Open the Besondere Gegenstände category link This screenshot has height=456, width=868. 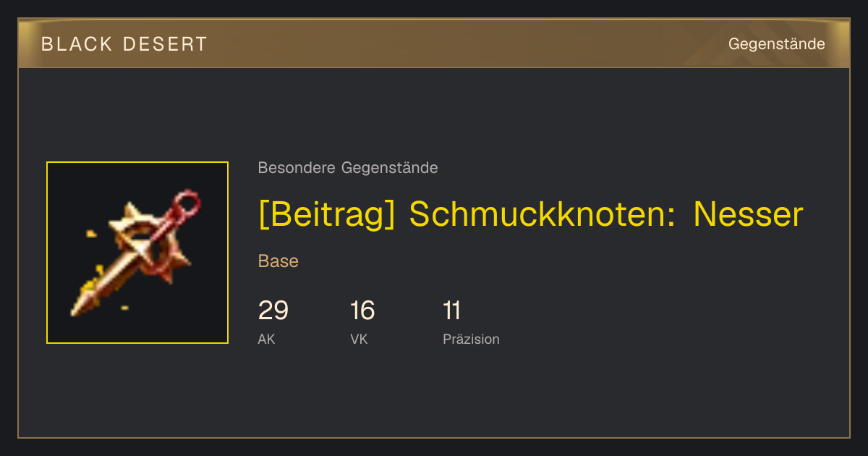[x=348, y=168]
